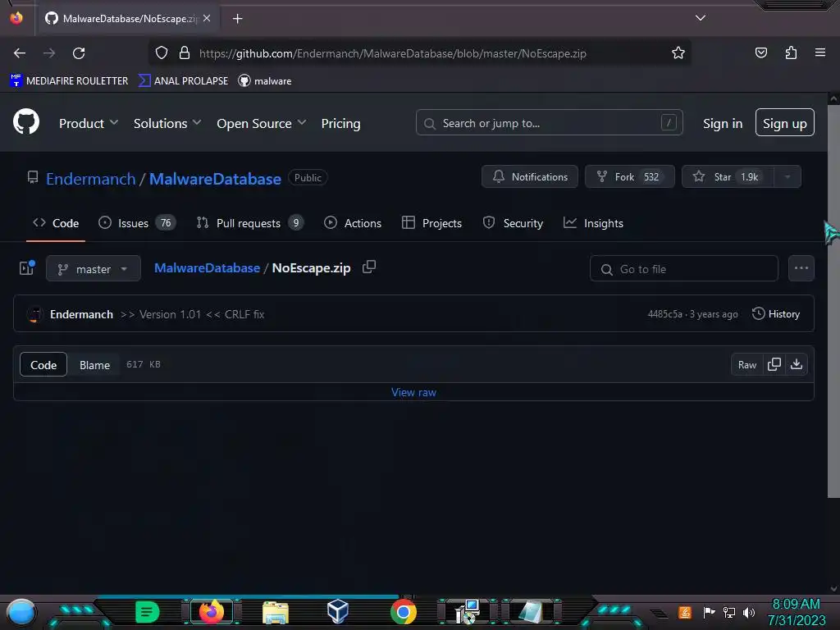Viewport: 840px width, 630px height.
Task: Go back with the browser back arrow
Action: pyautogui.click(x=20, y=53)
